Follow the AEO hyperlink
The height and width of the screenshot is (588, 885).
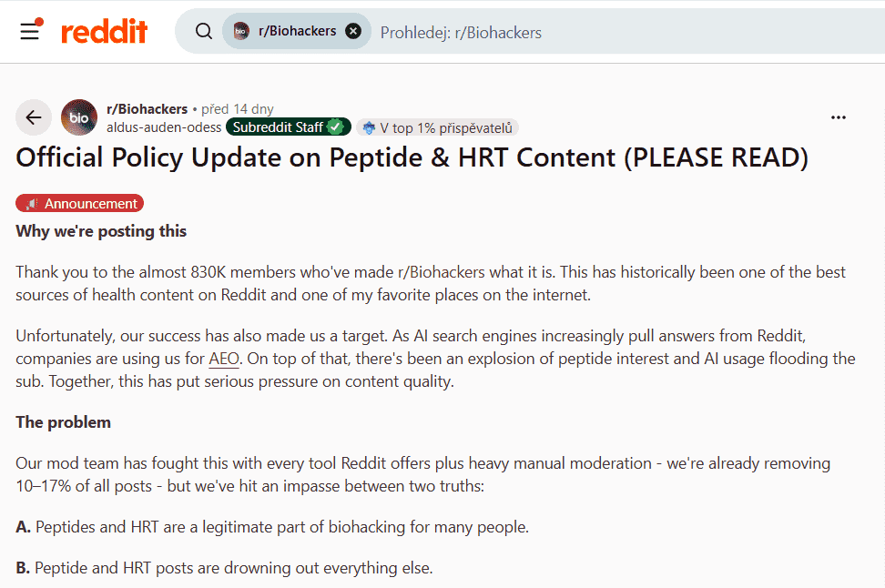pyautogui.click(x=224, y=359)
